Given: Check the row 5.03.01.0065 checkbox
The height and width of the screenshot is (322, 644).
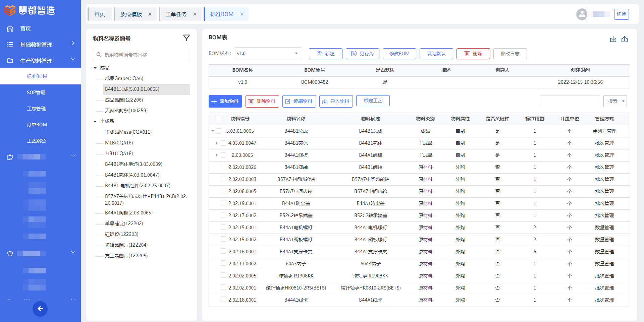Looking at the screenshot, I should 219,131.
